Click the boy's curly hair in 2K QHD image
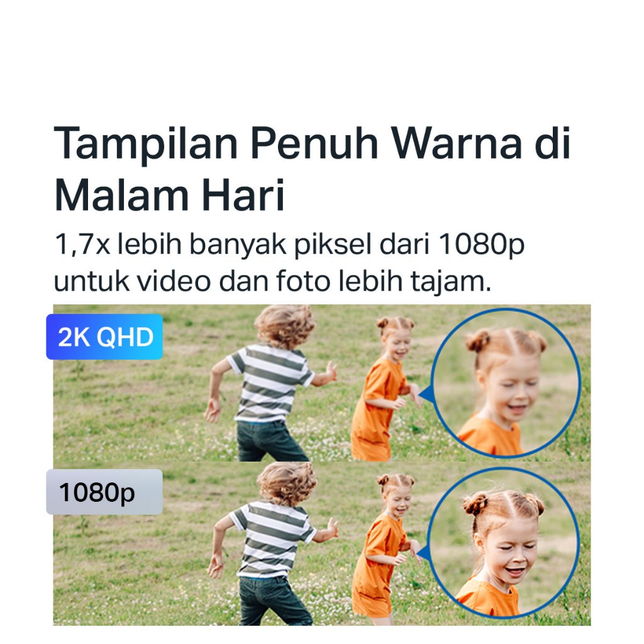 coord(285,326)
